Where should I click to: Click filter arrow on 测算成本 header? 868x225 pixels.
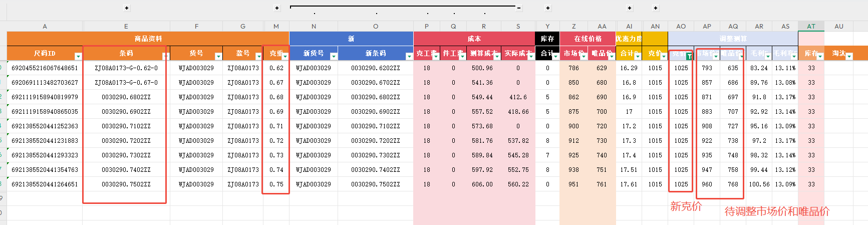[496, 56]
